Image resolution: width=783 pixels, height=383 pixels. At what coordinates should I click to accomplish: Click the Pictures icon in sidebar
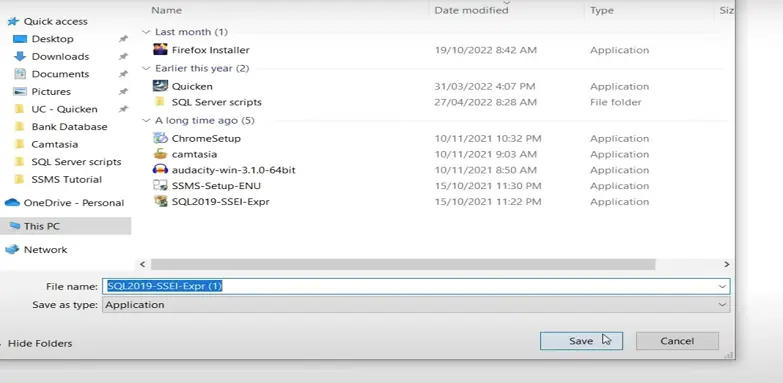(20, 91)
